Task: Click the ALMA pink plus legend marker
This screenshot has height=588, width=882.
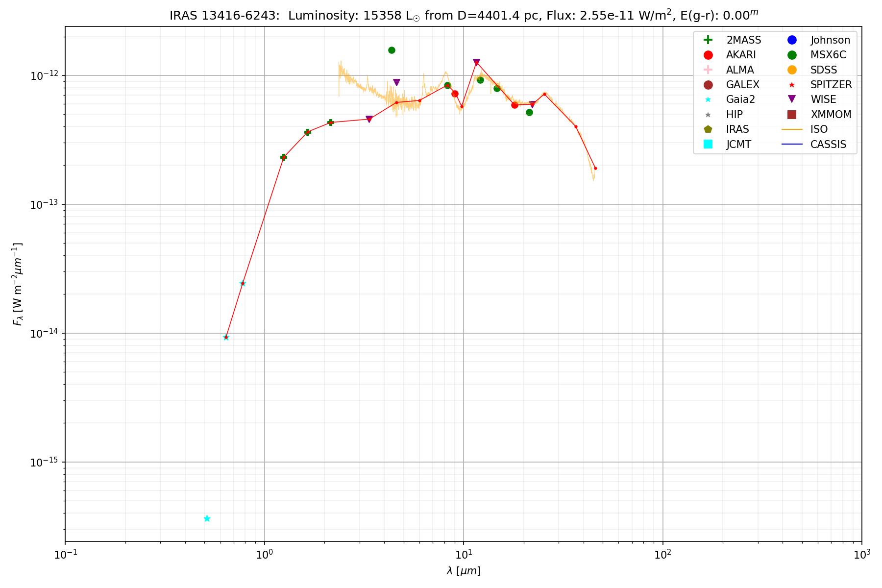Action: [x=708, y=70]
